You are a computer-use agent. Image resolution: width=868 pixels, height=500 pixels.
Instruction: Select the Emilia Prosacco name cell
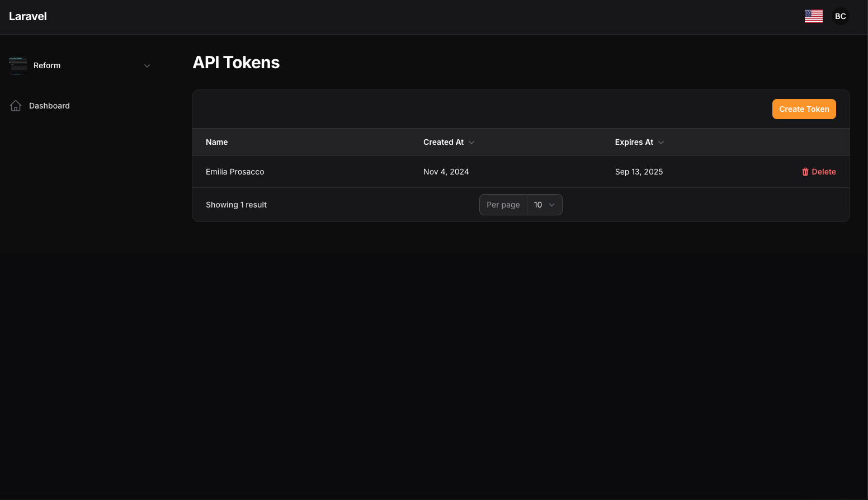point(235,172)
